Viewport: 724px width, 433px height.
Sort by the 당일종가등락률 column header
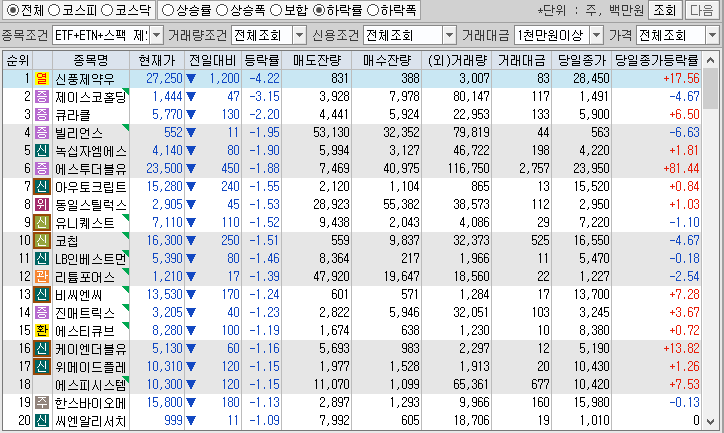[657, 60]
